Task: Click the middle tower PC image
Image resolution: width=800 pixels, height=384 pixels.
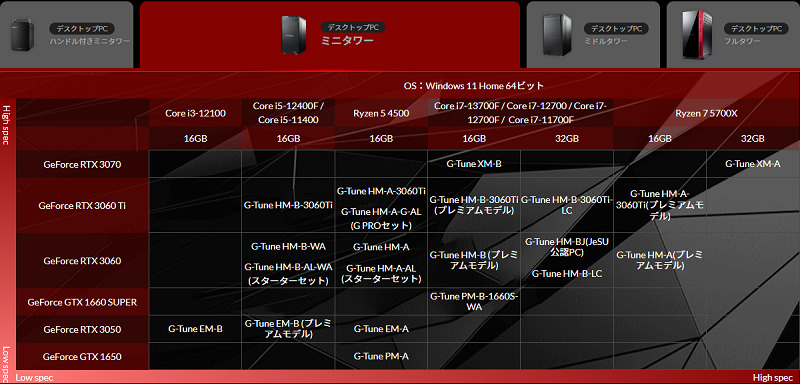Action: (557, 35)
